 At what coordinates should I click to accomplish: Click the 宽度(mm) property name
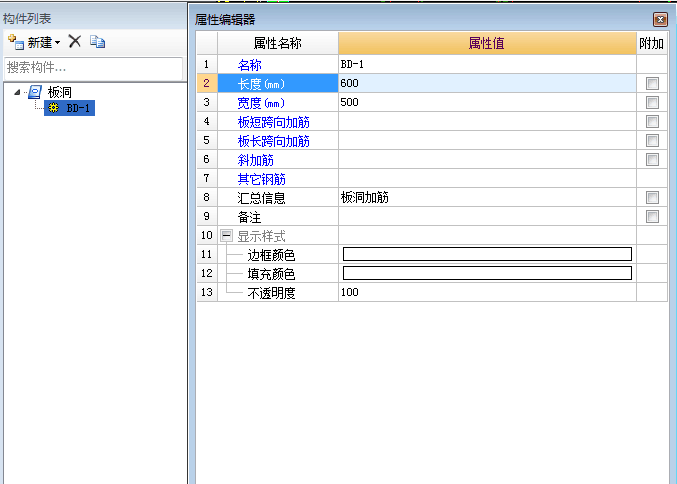pos(261,103)
